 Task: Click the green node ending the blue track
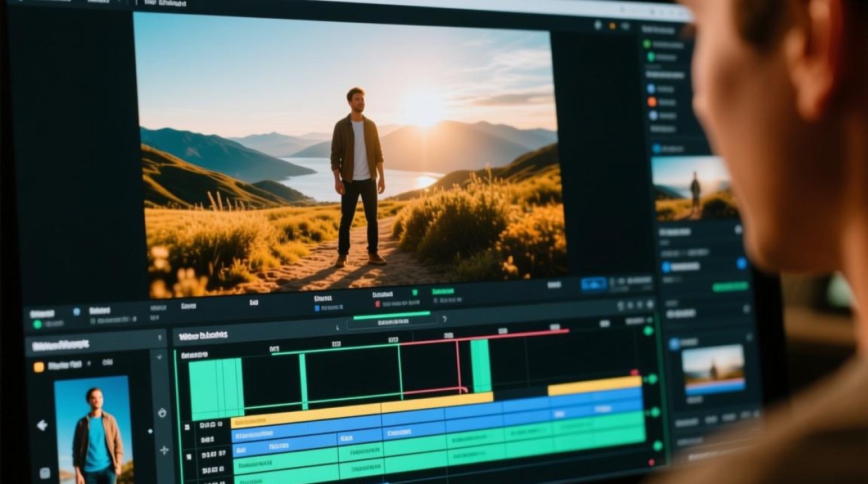(x=655, y=412)
